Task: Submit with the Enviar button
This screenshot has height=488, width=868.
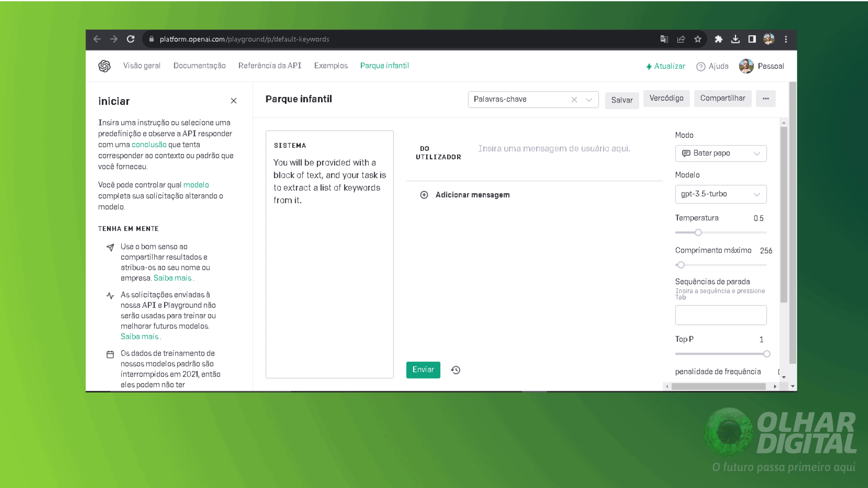Action: [x=423, y=370]
